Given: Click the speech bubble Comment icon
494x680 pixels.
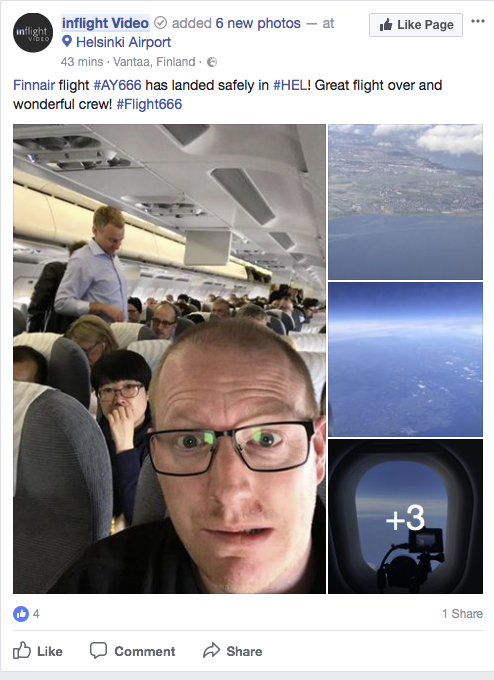Looking at the screenshot, I should 98,651.
